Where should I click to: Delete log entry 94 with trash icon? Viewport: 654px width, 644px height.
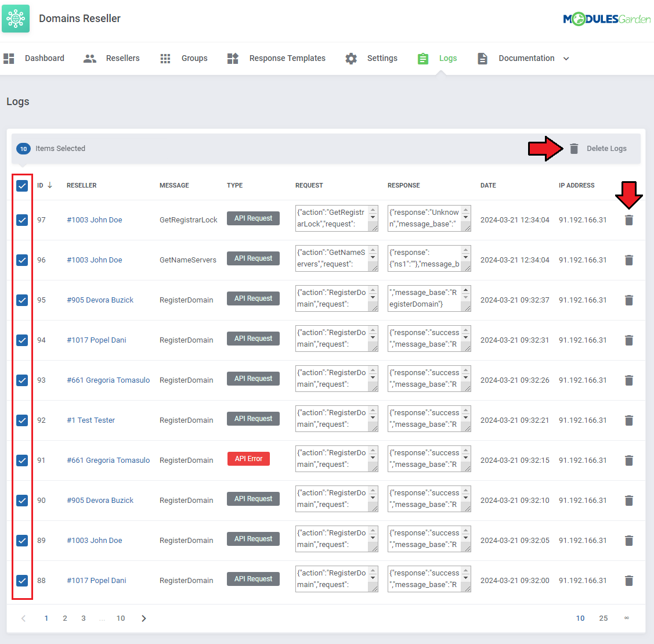[629, 340]
